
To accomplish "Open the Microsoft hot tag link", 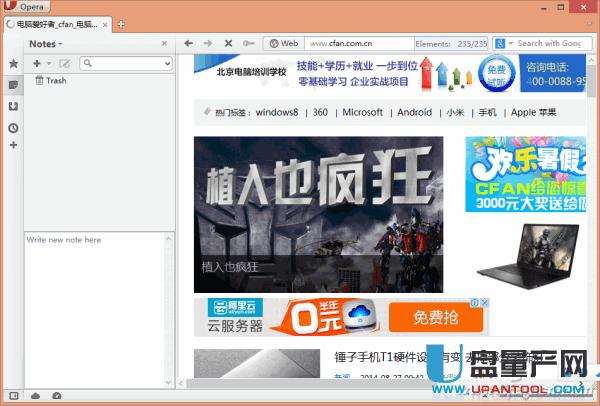I will (x=362, y=113).
